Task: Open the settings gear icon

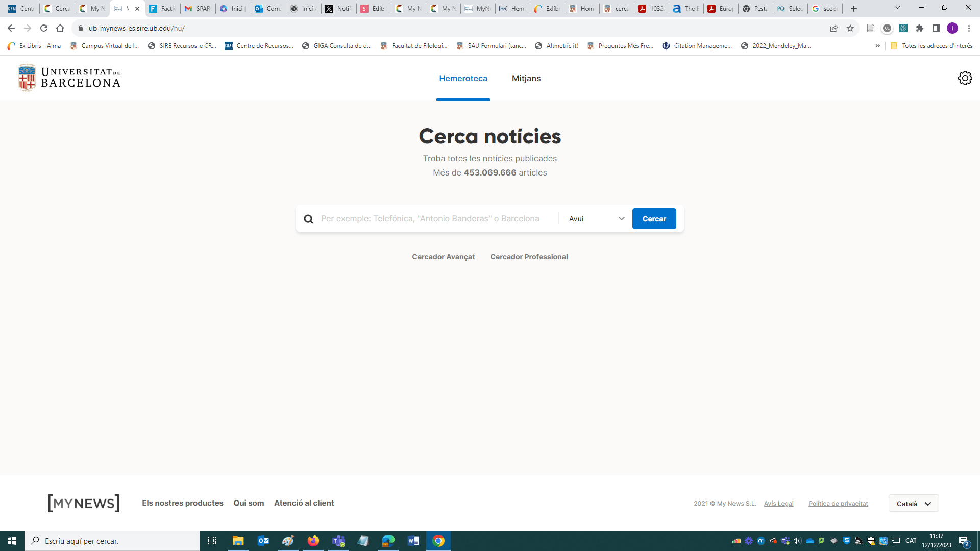Action: tap(965, 78)
